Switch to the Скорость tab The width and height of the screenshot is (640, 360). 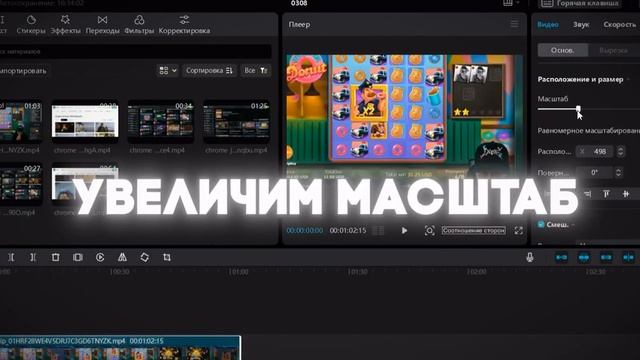point(620,24)
